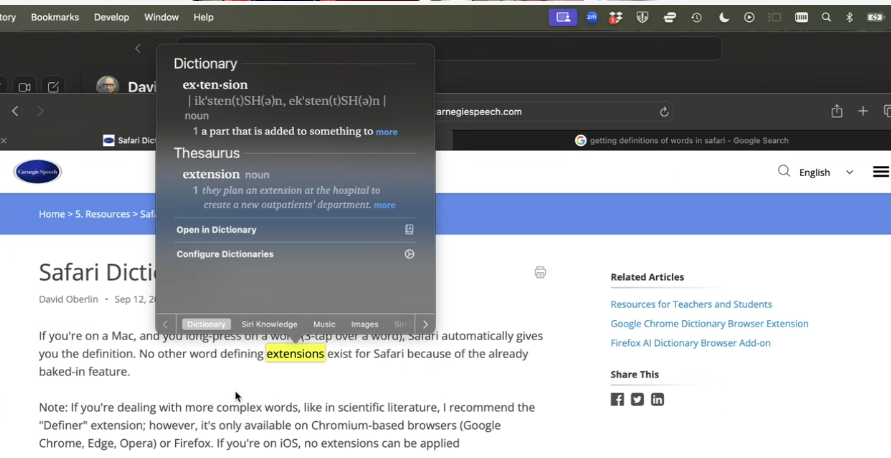
Task: Click the Bluetooth menu bar icon
Action: [850, 18]
